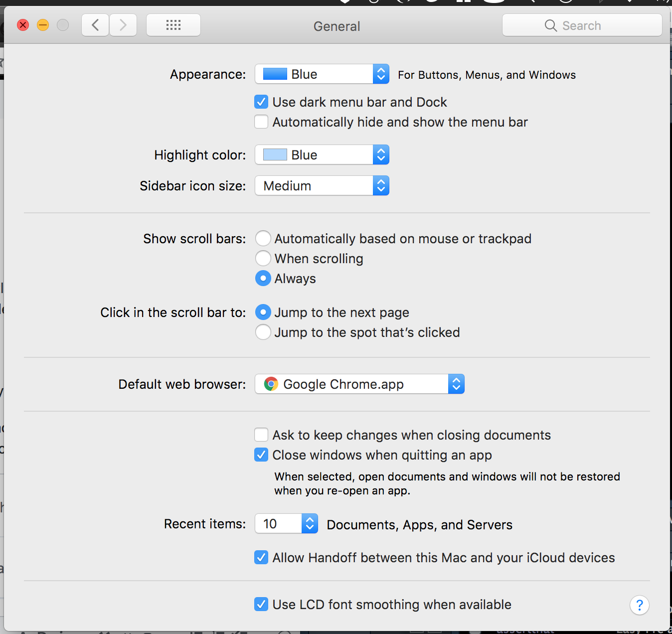672x634 pixels.
Task: Uncheck Use dark menu bar and Dock
Action: 261,102
